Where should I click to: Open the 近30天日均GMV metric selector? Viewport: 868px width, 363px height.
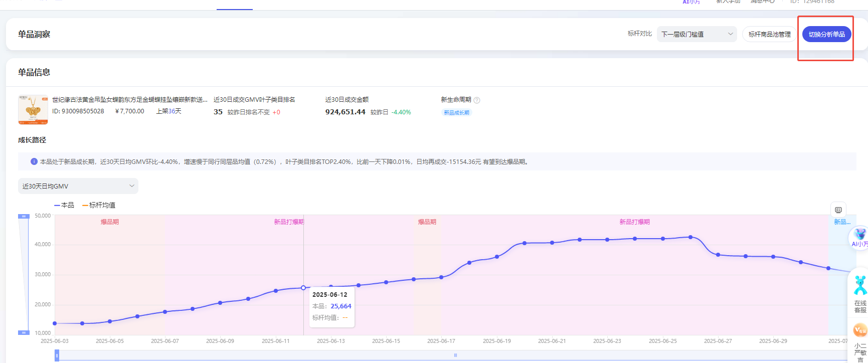(x=78, y=186)
